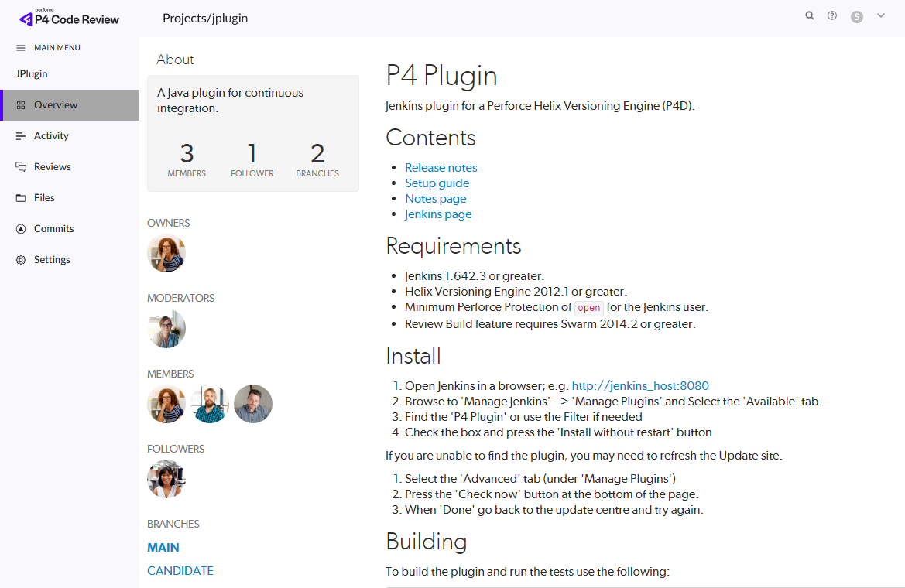Click the P4 Code Review logo
The image size is (905, 588).
coord(68,17)
